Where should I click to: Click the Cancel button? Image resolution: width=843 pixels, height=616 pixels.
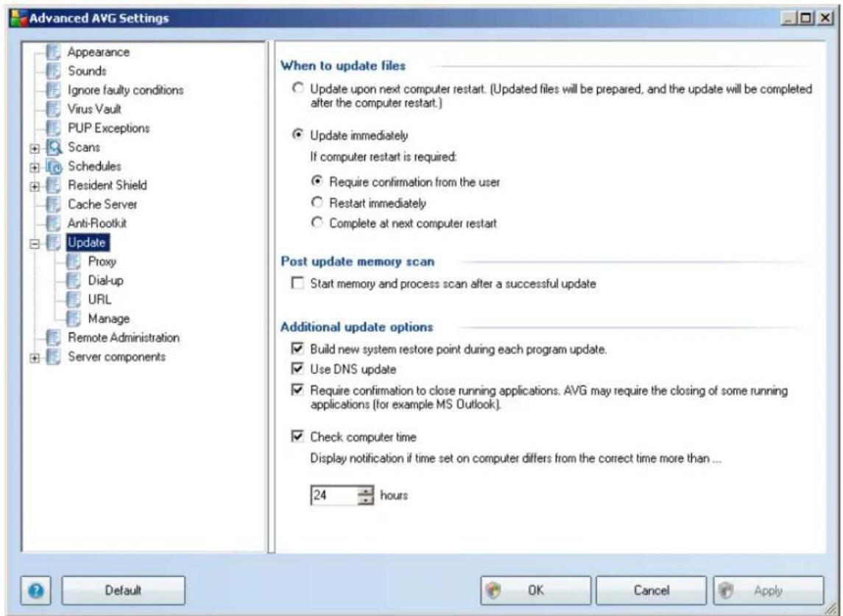[651, 591]
